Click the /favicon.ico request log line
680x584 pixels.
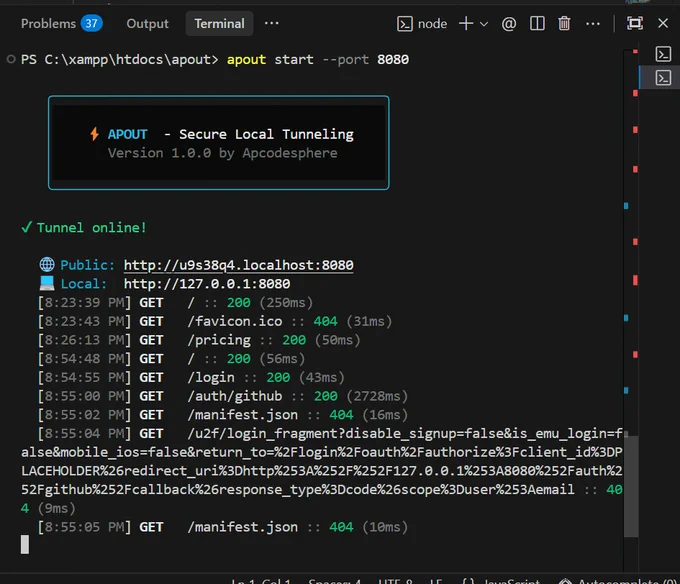(215, 322)
